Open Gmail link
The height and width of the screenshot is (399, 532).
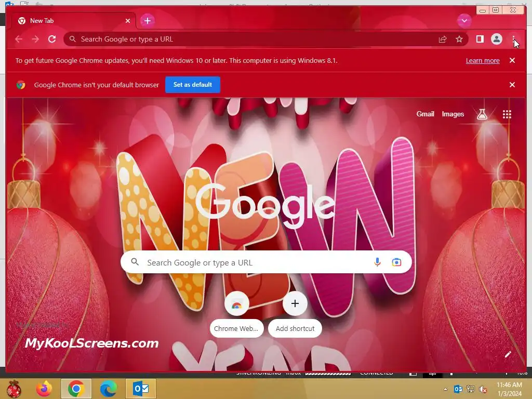[425, 114]
